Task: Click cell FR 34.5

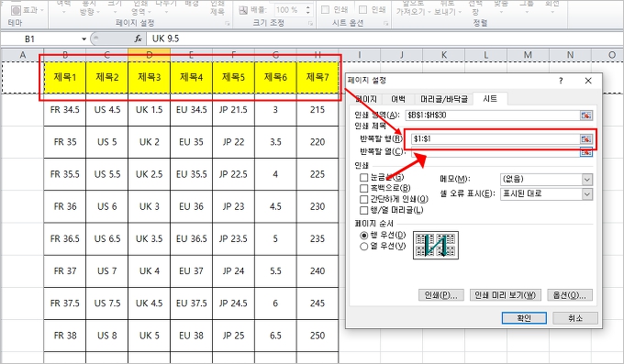Action: click(x=65, y=110)
